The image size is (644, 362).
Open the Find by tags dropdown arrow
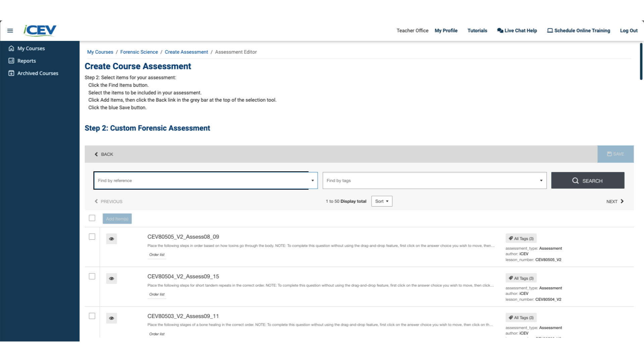click(541, 181)
